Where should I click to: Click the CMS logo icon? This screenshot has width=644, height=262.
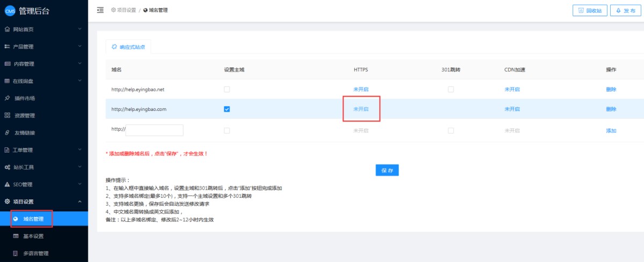tap(10, 11)
